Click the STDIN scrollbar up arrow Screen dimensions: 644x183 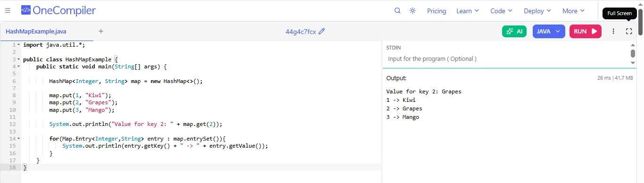pos(633,45)
